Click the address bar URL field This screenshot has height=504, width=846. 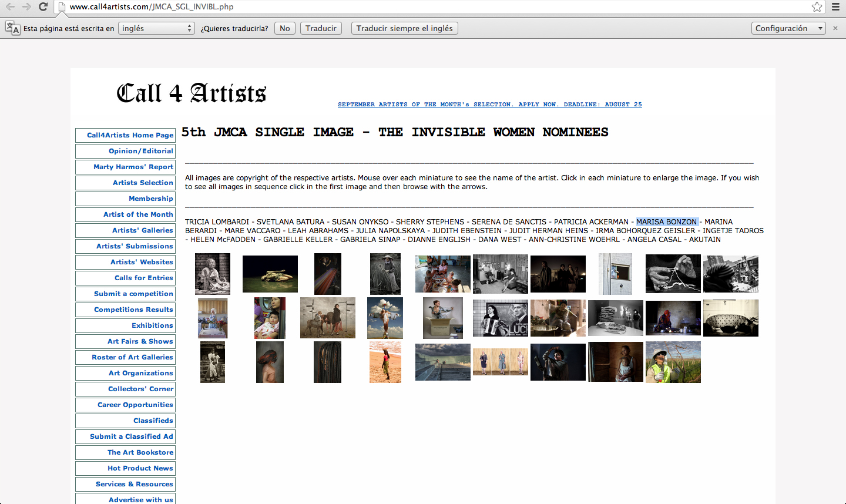click(x=411, y=7)
